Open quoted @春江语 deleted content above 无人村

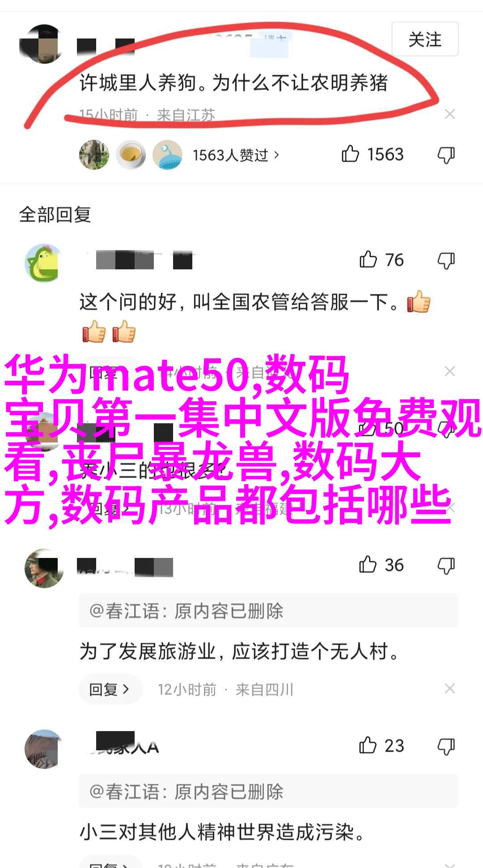point(268,611)
